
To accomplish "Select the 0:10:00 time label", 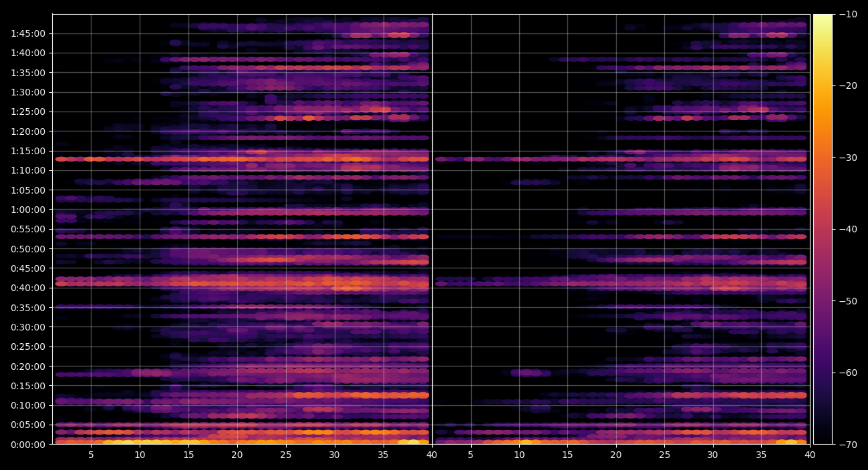I will (28, 405).
